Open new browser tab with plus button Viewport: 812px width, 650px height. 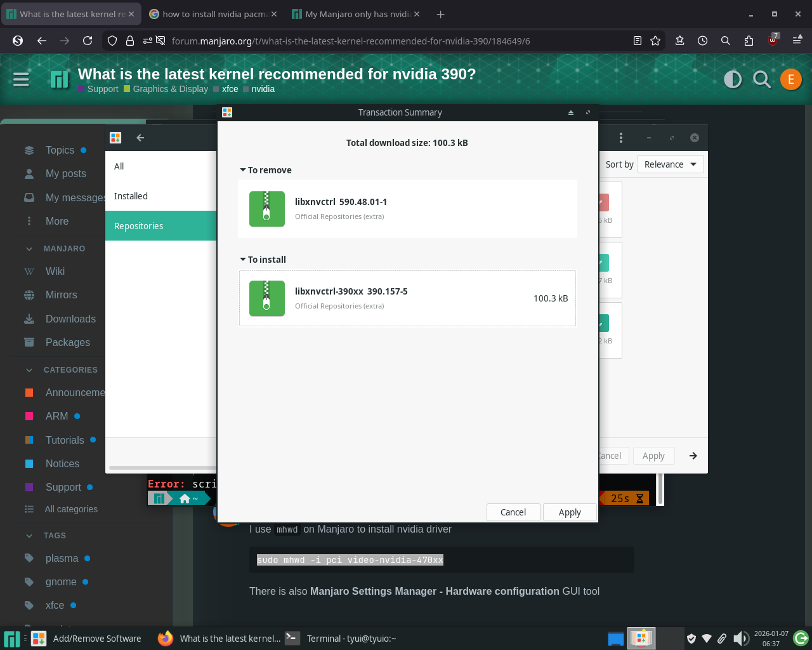(x=440, y=14)
